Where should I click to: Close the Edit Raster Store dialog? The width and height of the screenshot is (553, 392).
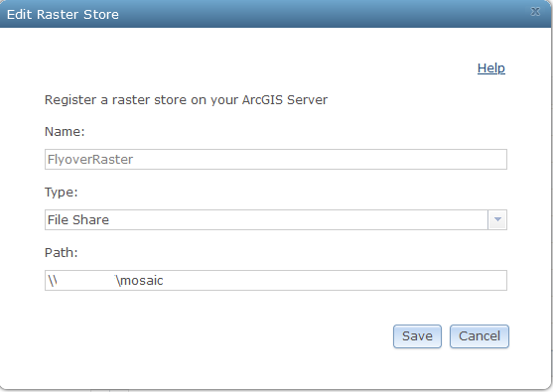(x=535, y=12)
